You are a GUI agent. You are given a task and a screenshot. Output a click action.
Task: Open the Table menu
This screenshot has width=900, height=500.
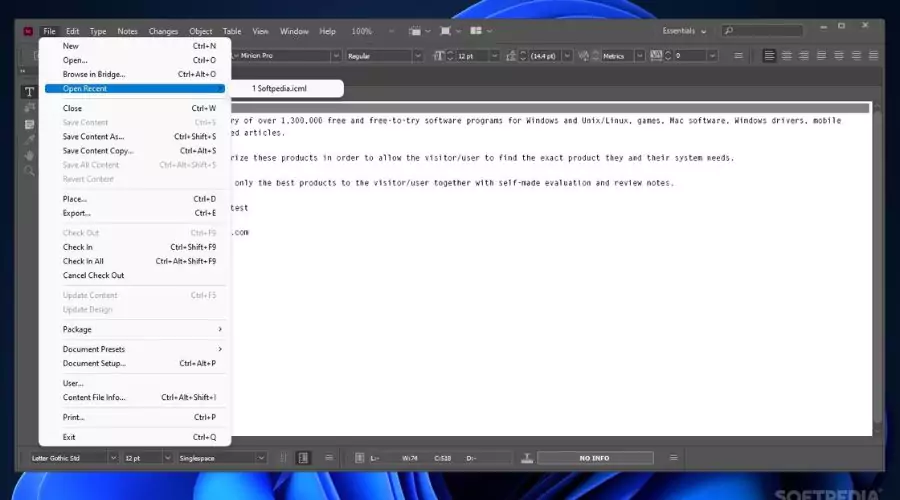click(x=232, y=31)
